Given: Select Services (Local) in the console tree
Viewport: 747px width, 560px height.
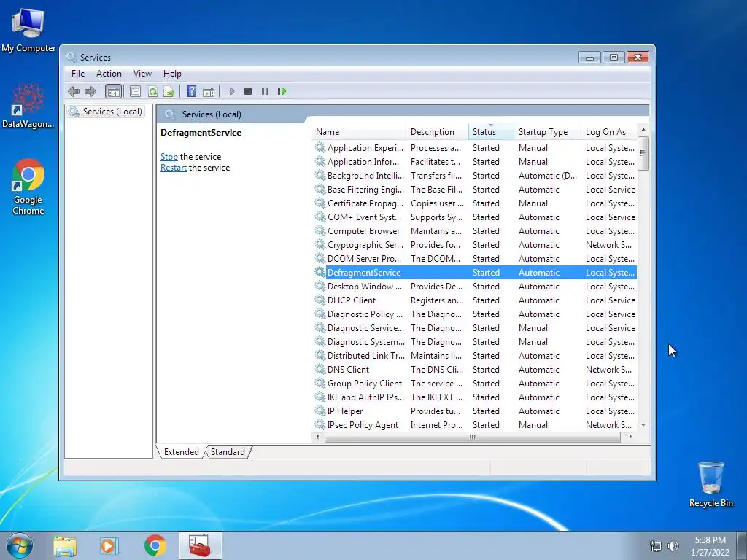Looking at the screenshot, I should tap(112, 112).
